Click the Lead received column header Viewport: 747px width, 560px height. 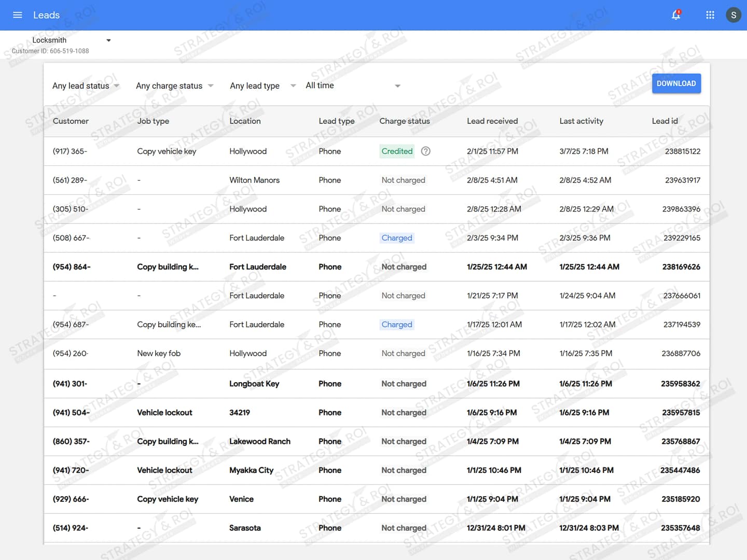click(492, 121)
